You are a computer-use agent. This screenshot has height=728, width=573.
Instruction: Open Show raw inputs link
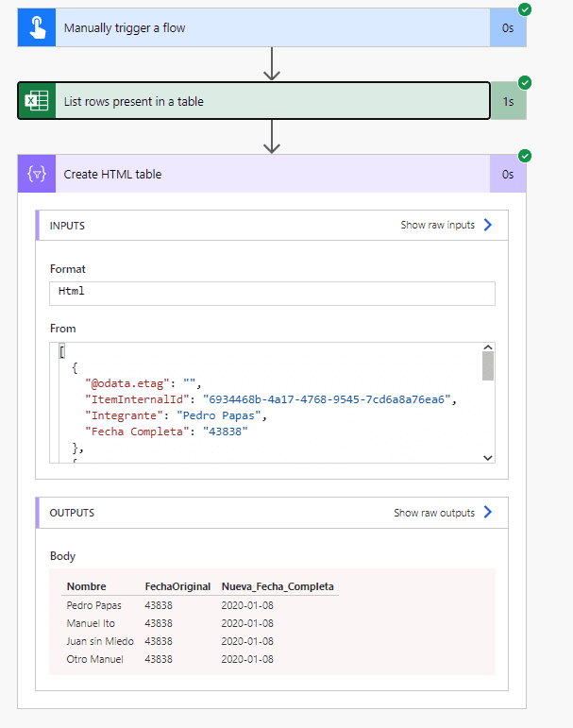click(437, 225)
